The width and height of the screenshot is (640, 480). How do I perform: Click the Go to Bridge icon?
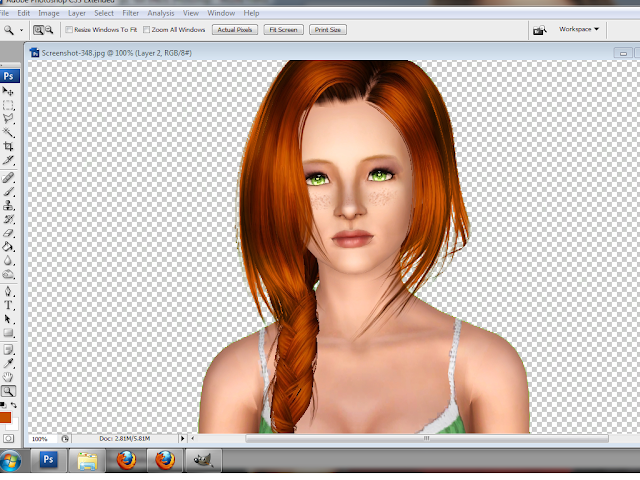540,30
